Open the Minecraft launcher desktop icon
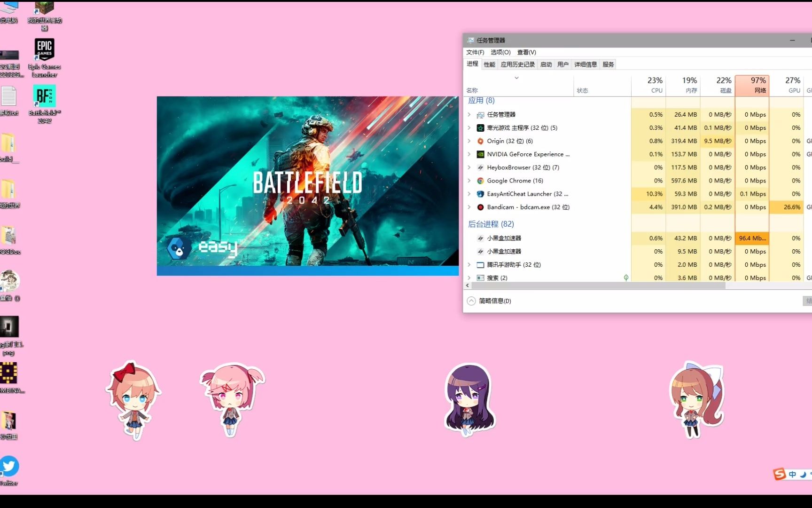The width and height of the screenshot is (812, 508). pos(44,15)
